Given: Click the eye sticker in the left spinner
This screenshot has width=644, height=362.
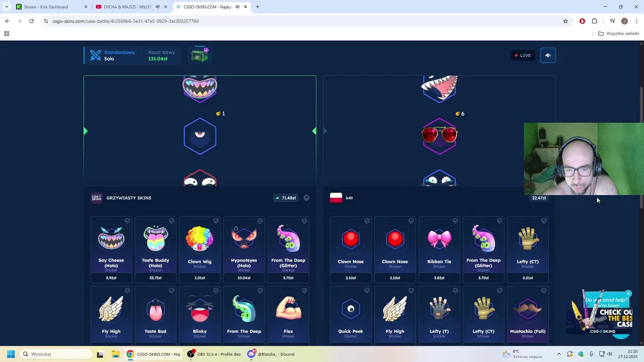Looking at the screenshot, I should pos(200,136).
